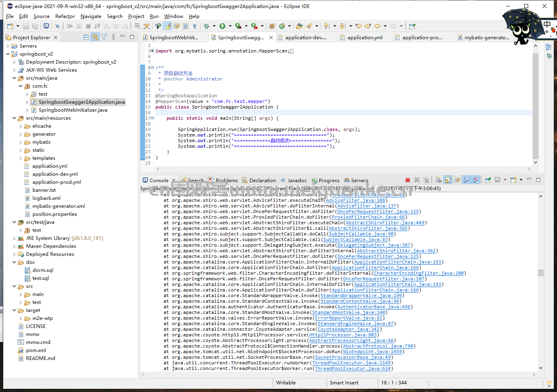
Task: Open the New wizard dropdown arrow
Action: pos(18,26)
